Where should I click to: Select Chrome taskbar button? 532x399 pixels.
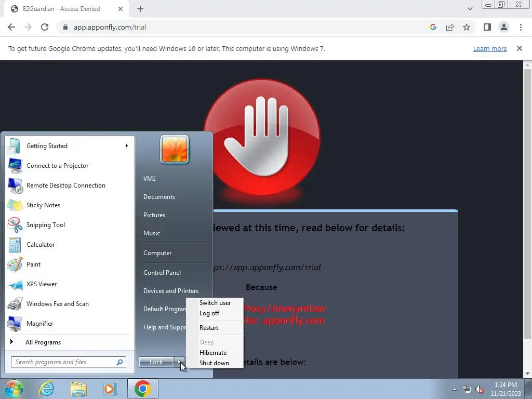(x=143, y=389)
